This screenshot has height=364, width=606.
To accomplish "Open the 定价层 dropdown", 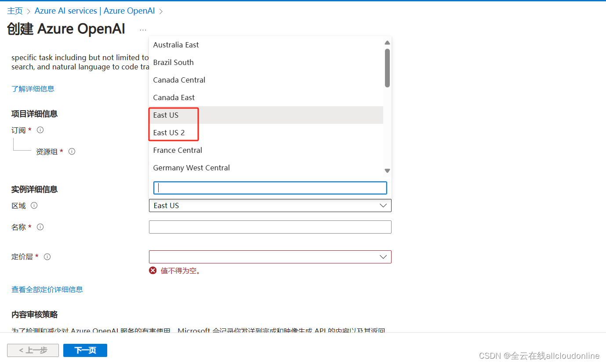I will pos(270,257).
